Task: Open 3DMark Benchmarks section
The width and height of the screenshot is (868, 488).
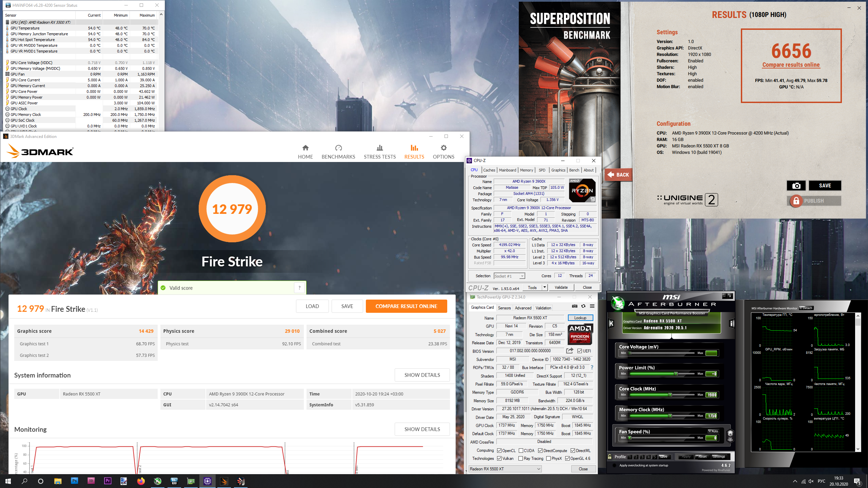Action: coord(338,152)
